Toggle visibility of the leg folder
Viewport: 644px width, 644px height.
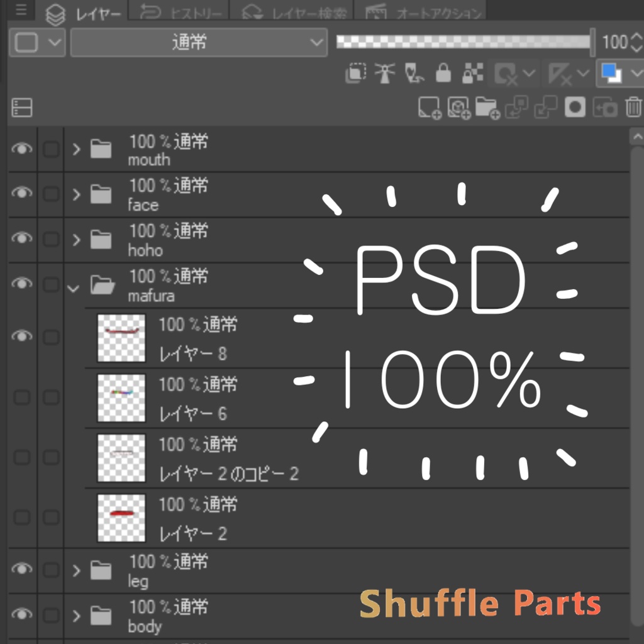click(x=21, y=568)
